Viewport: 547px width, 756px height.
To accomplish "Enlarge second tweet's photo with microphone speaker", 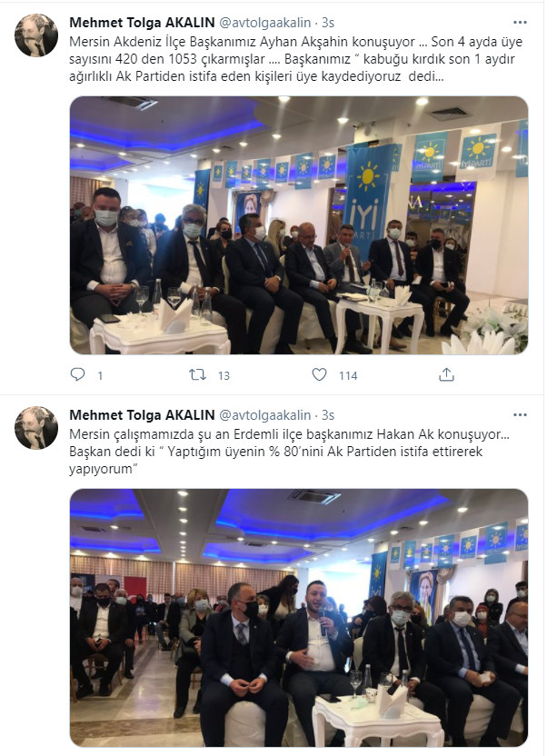I will tap(299, 618).
